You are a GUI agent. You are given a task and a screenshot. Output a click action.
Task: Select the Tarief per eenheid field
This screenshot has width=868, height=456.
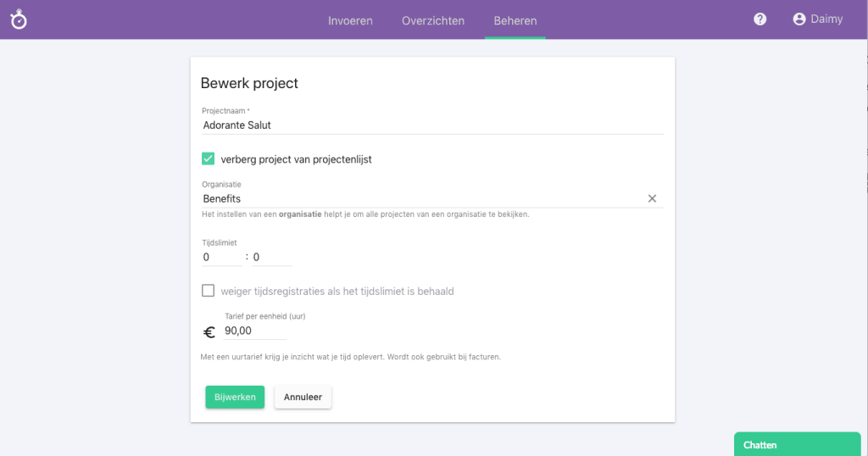coord(255,331)
